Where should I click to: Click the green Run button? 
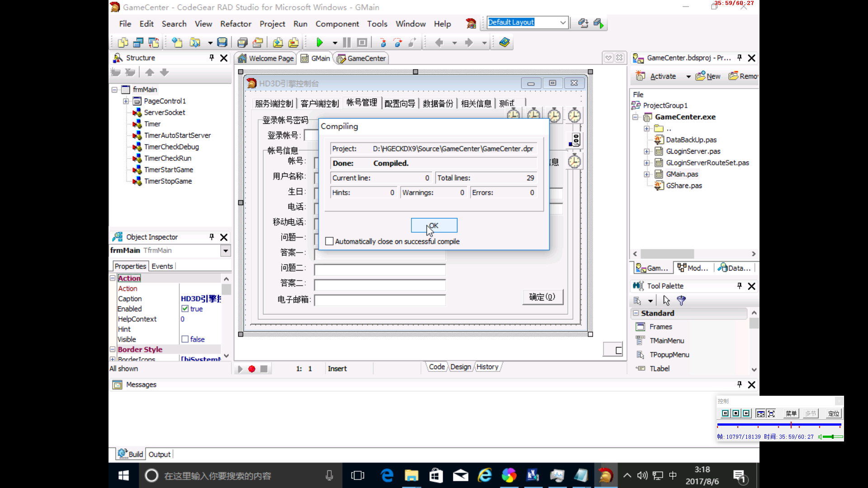coord(320,42)
